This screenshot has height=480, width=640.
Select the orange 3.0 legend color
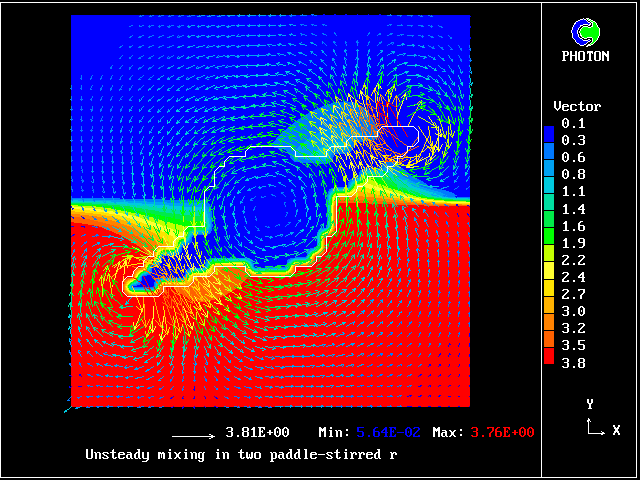click(x=548, y=311)
